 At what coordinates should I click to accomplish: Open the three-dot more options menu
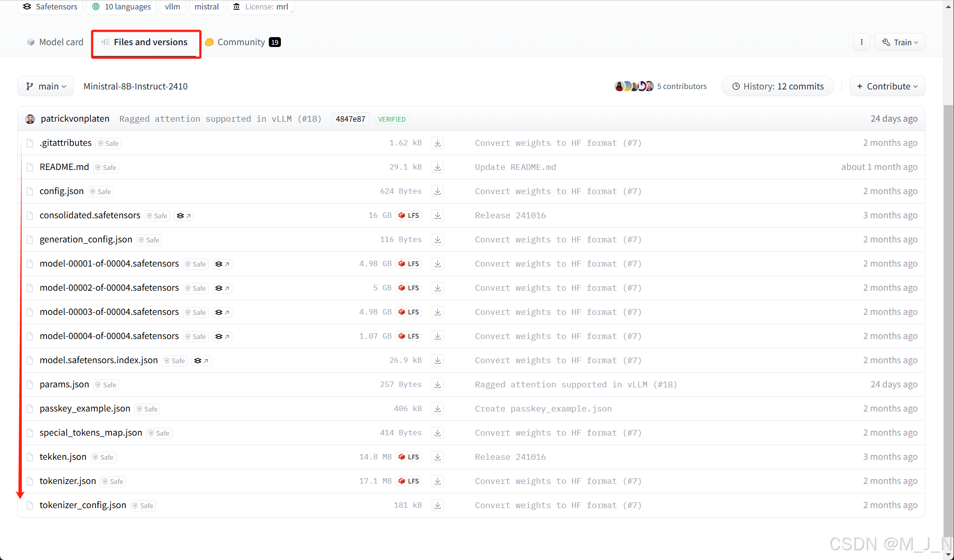pos(861,42)
